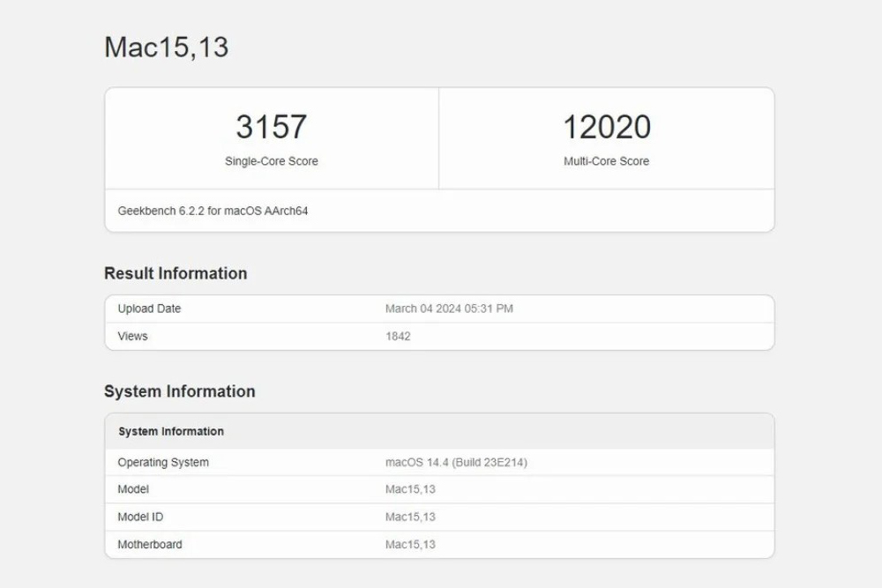Click the Motherboard label
Screen dimensions: 882x588
tap(150, 544)
